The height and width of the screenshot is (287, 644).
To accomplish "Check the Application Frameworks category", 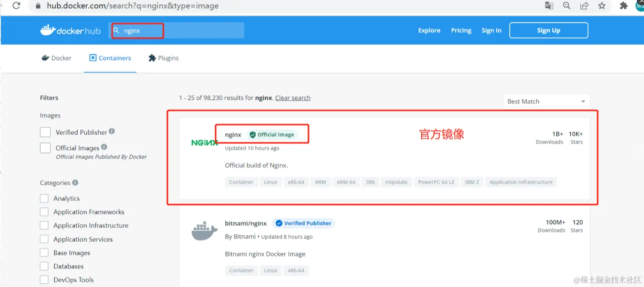I will [44, 212].
